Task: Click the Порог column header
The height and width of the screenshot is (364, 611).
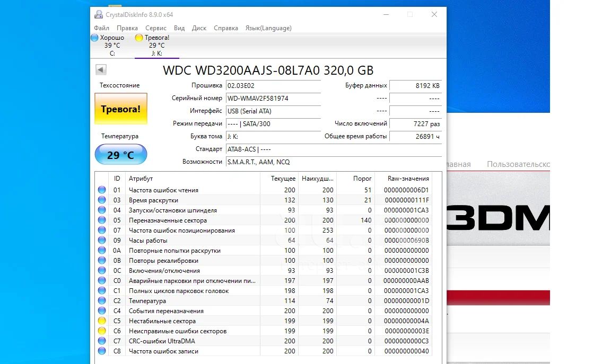Action: [355, 179]
